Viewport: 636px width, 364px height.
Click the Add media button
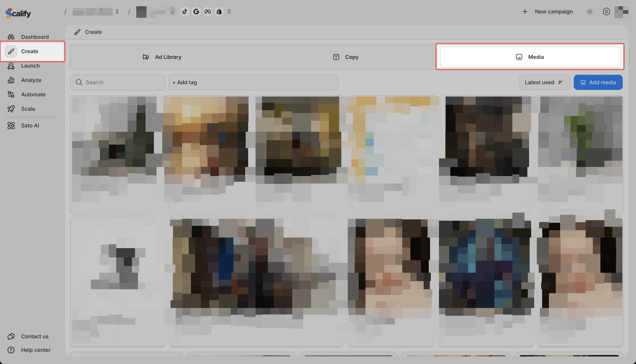coord(598,82)
